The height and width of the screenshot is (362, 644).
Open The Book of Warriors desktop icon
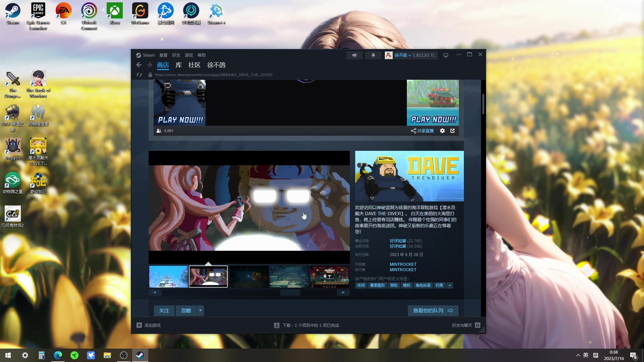pyautogui.click(x=38, y=84)
